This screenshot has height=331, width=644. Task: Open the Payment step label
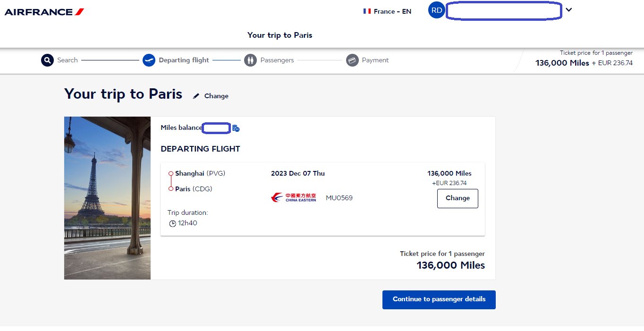coord(375,60)
